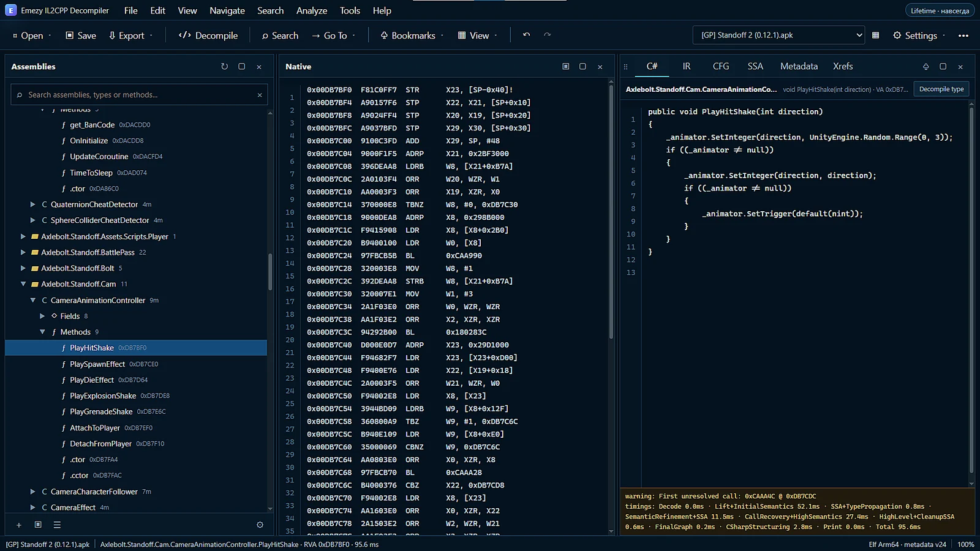Click the 100% zoom status indicator
The width and height of the screenshot is (980, 551).
[x=965, y=544]
